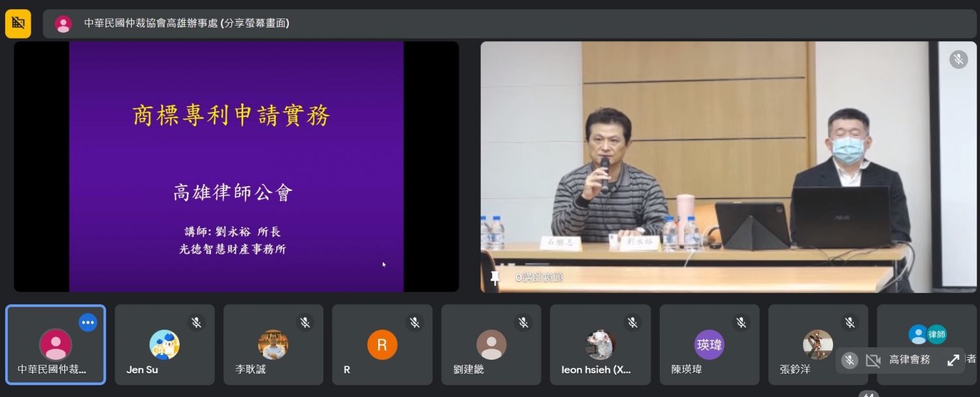
Task: Select the lecturer camera video tile
Action: 728,167
